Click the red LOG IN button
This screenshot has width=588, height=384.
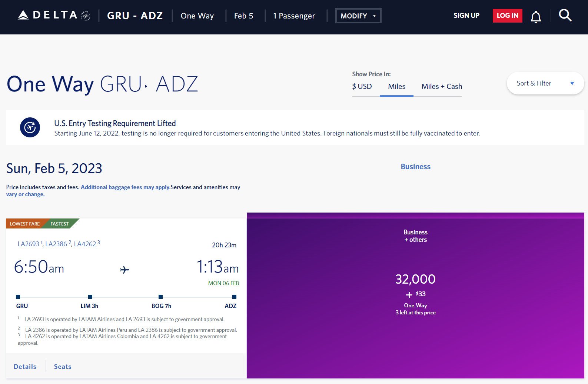click(x=507, y=16)
